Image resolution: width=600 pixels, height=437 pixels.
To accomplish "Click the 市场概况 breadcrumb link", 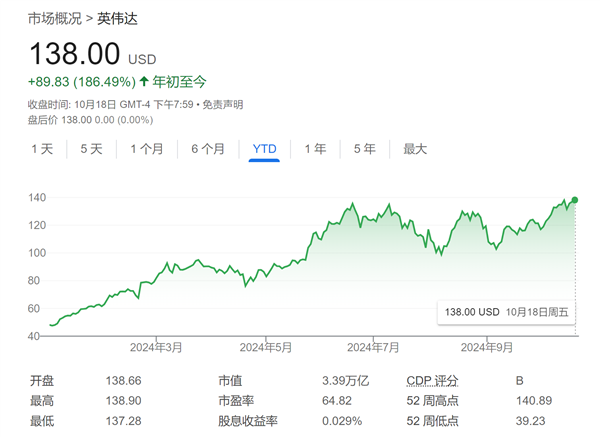I will tap(56, 18).
